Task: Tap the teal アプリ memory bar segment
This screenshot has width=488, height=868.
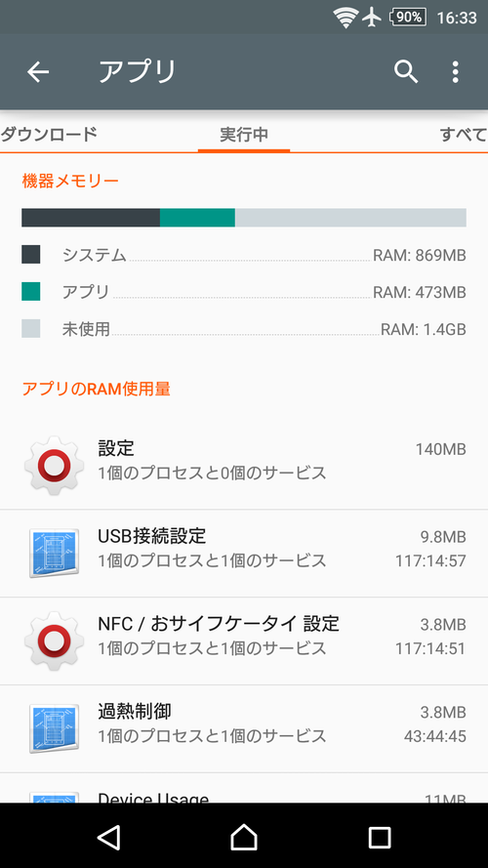Action: coord(197,218)
